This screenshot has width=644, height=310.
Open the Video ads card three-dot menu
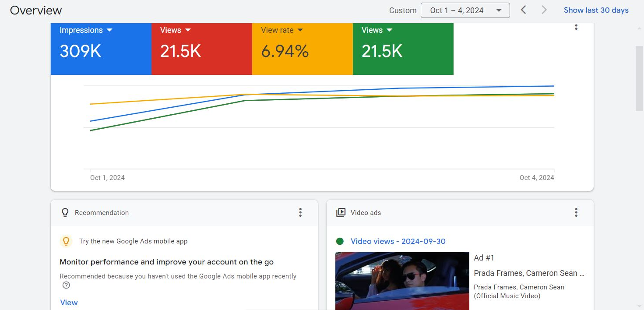pyautogui.click(x=576, y=212)
